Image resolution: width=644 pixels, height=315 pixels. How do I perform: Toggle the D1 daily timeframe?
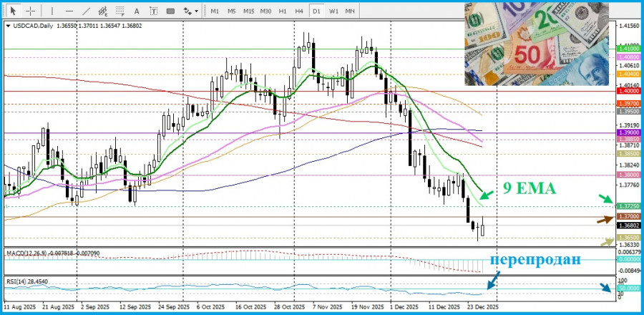(x=316, y=11)
